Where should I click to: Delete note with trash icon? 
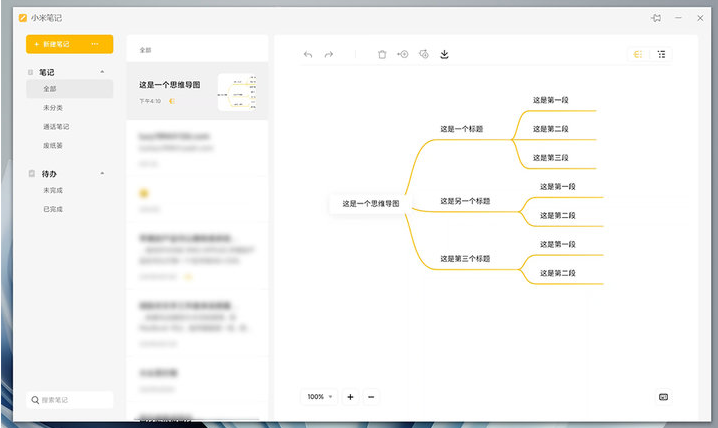[382, 54]
